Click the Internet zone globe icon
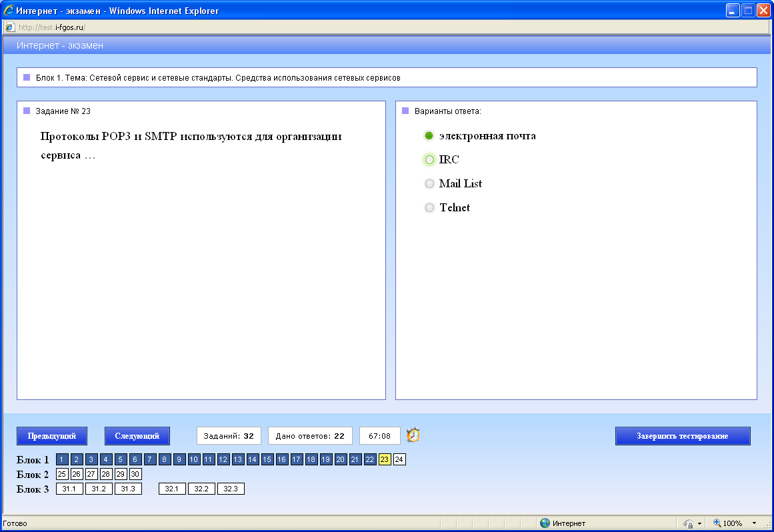Image resolution: width=774 pixels, height=532 pixels. [x=545, y=523]
